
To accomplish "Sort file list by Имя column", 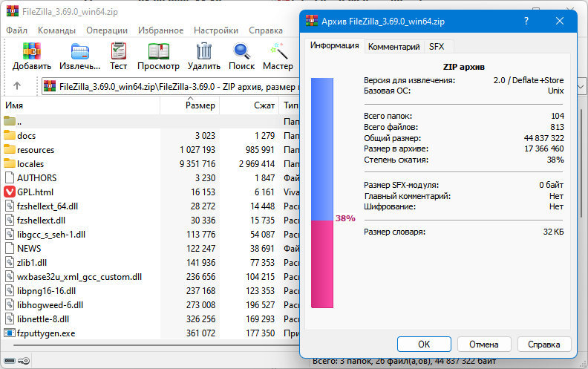I will click(81, 105).
